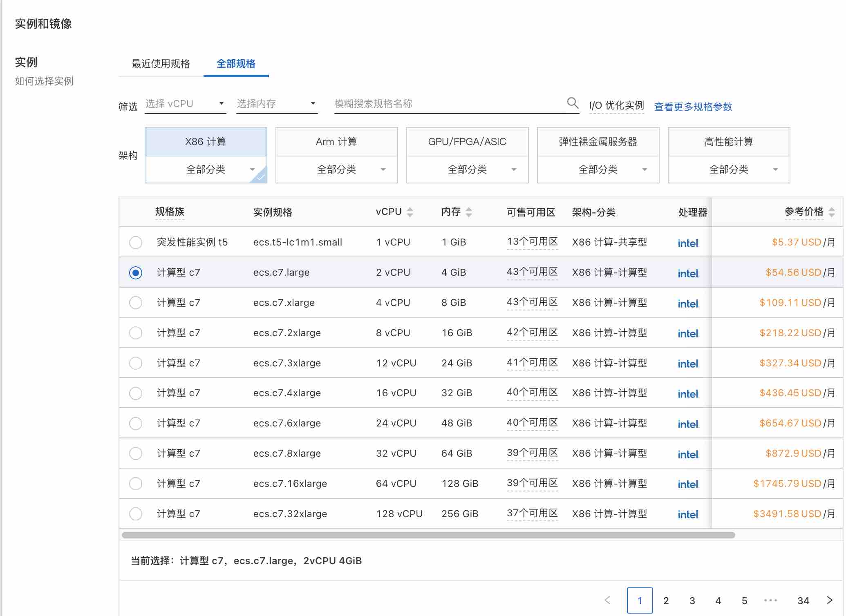Expand 全部分类 under GPU/FPGA/ASIC

pyautogui.click(x=468, y=170)
